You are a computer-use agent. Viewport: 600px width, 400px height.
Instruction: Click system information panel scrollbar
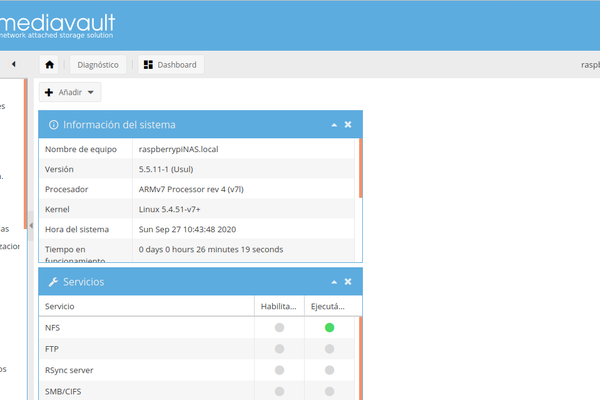pyautogui.click(x=360, y=168)
